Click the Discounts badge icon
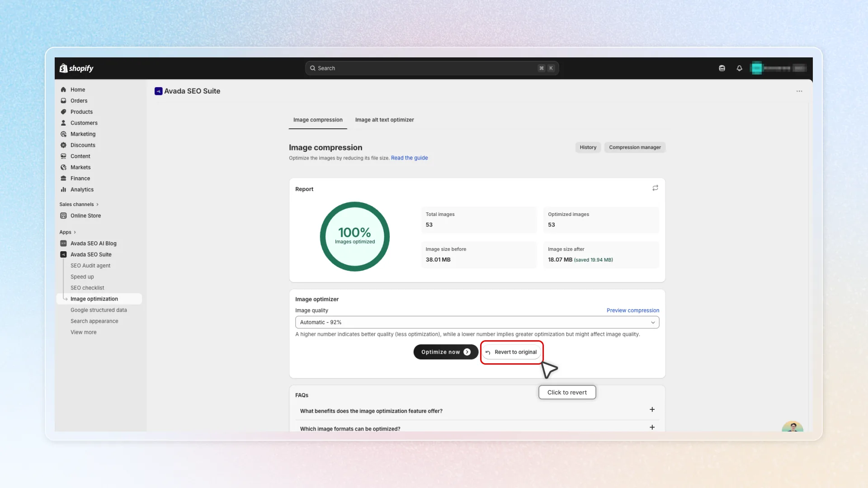This screenshot has height=488, width=868. (63, 145)
